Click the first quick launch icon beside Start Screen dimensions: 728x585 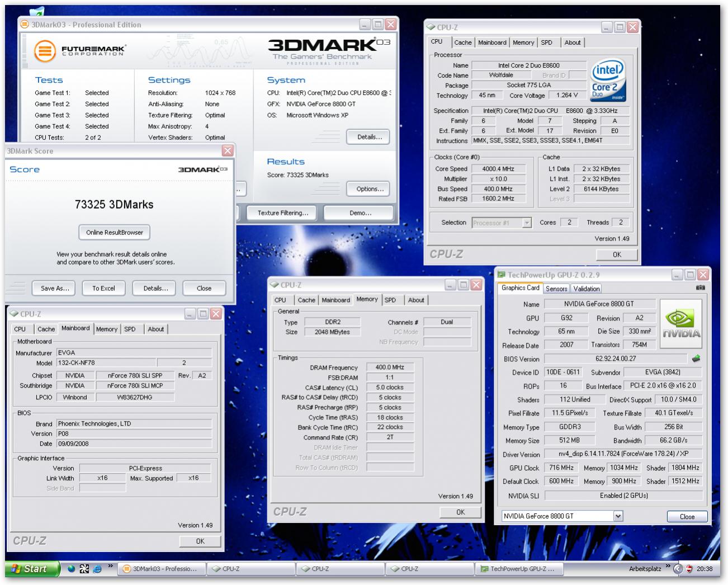71,569
